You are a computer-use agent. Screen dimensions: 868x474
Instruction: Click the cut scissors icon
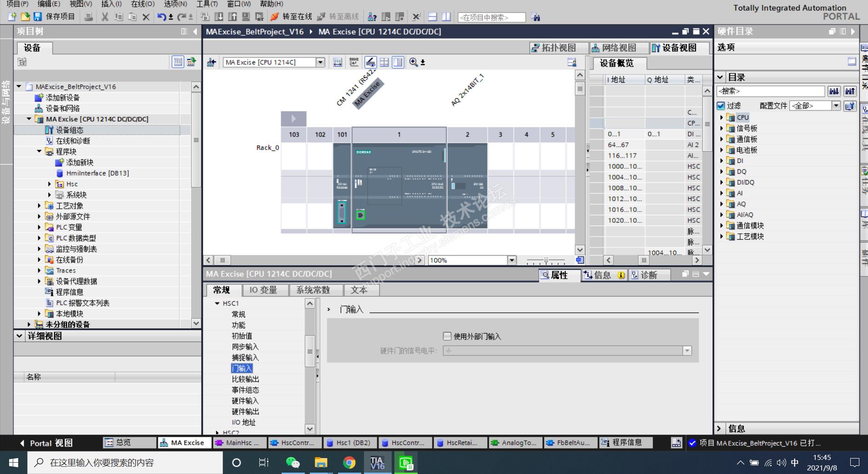[105, 17]
